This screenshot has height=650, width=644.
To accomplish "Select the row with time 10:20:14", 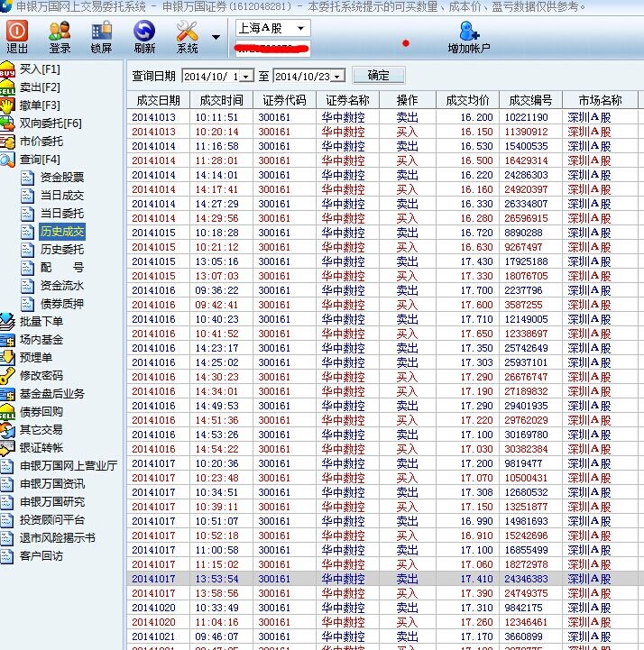I will click(385, 133).
